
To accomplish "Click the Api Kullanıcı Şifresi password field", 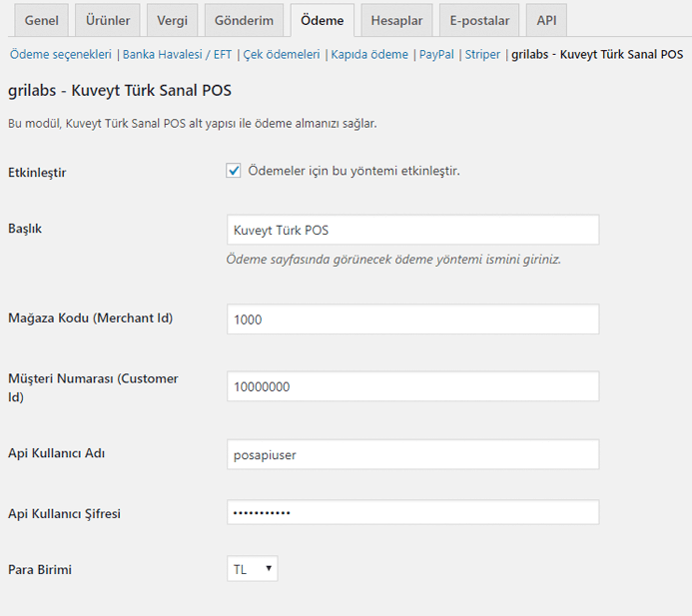I will 413,512.
